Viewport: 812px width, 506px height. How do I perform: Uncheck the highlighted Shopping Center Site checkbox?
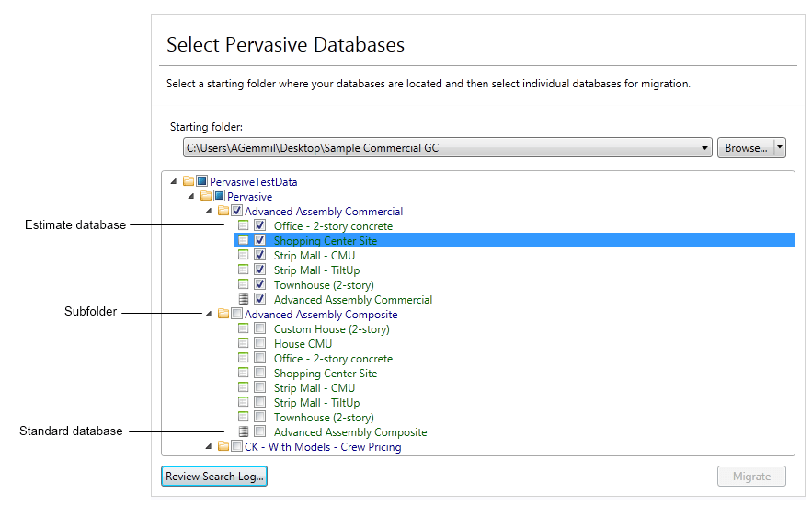(x=260, y=240)
